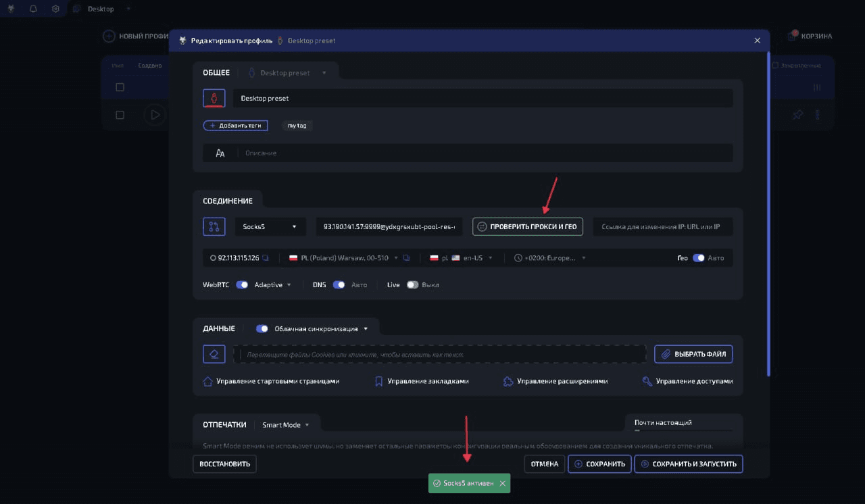Image resolution: width=865 pixels, height=504 pixels.
Task: Click the Сохранить и запустить button
Action: 689,464
